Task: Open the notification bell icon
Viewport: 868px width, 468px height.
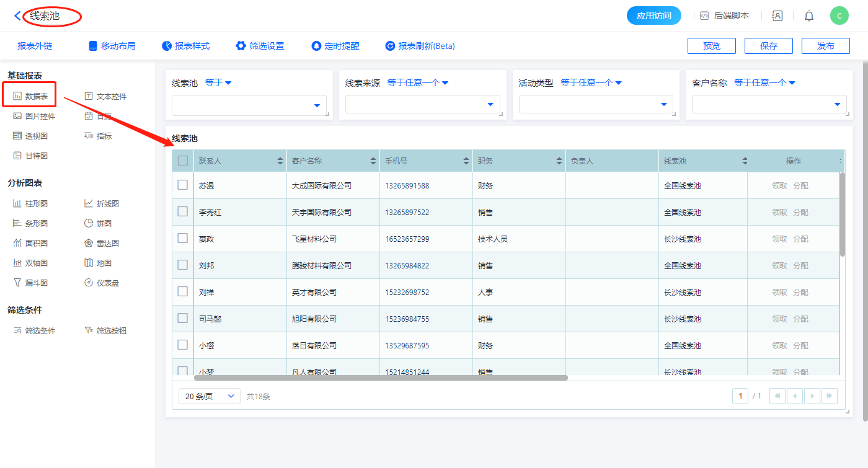Action: 809,16
